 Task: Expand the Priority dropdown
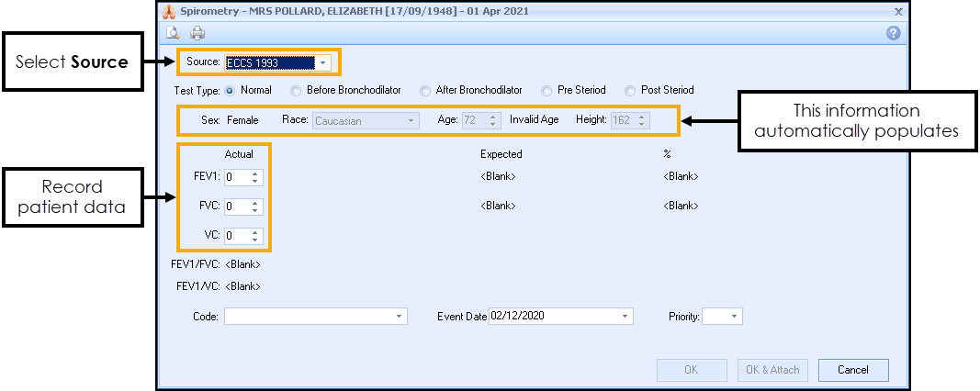734,317
